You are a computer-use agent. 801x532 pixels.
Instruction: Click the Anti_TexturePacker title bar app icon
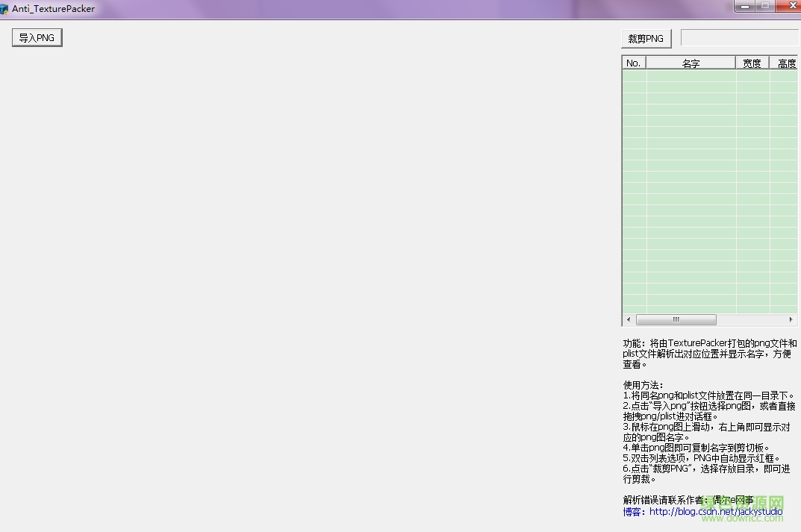click(4, 9)
